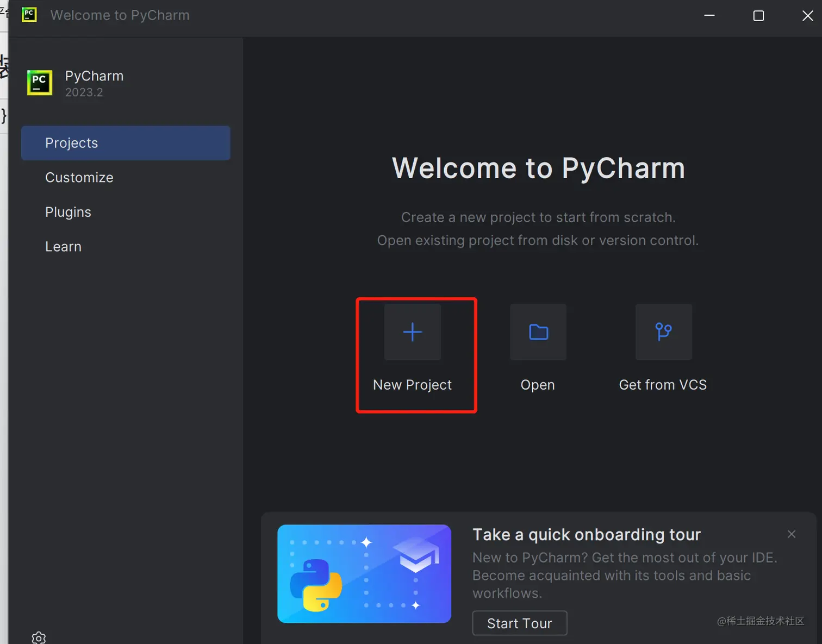Screen dimensions: 822x644
Task: Select the Projects tab
Action: tap(126, 143)
